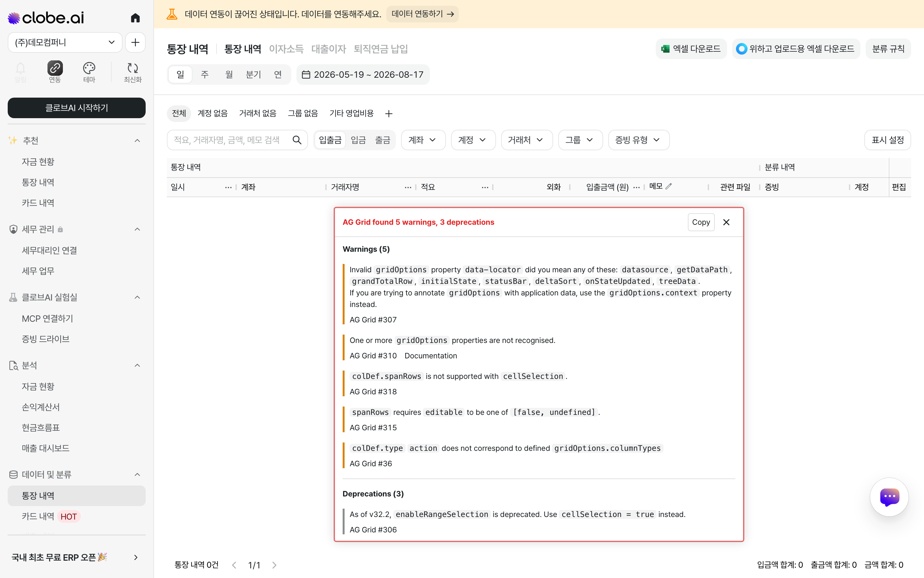Add a new company with plus button
This screenshot has height=578, width=924.
(x=135, y=42)
